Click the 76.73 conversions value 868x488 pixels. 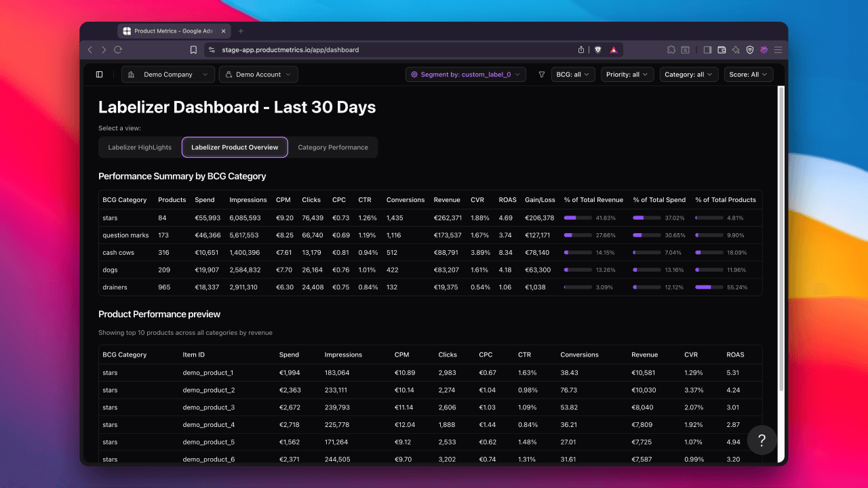click(x=568, y=390)
